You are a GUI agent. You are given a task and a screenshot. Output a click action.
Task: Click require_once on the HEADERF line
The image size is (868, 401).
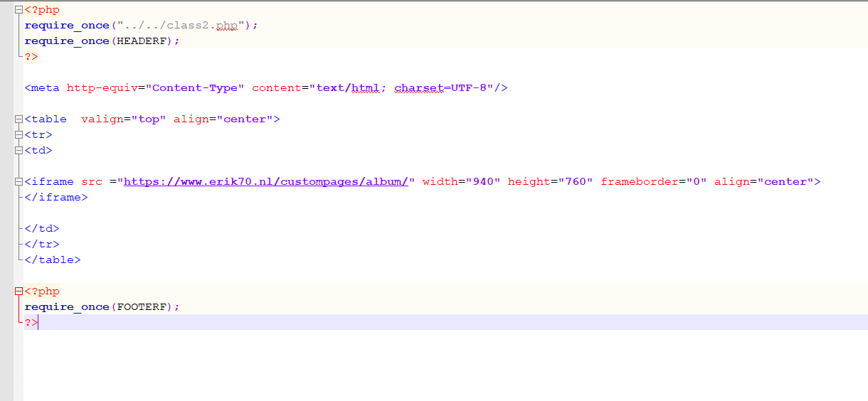coord(67,41)
